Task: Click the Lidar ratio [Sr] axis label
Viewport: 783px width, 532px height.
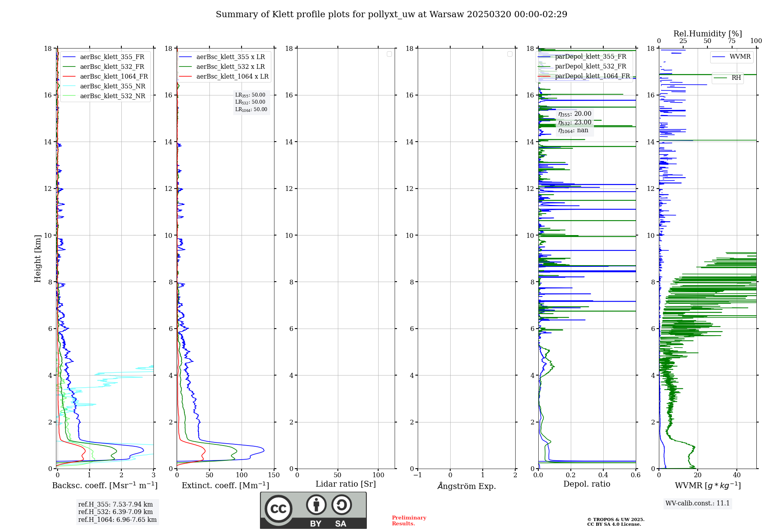Action: click(346, 484)
